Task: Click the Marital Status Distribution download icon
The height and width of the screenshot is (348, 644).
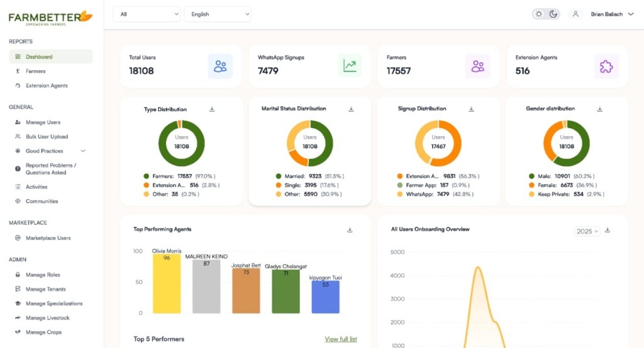Action: pyautogui.click(x=351, y=109)
